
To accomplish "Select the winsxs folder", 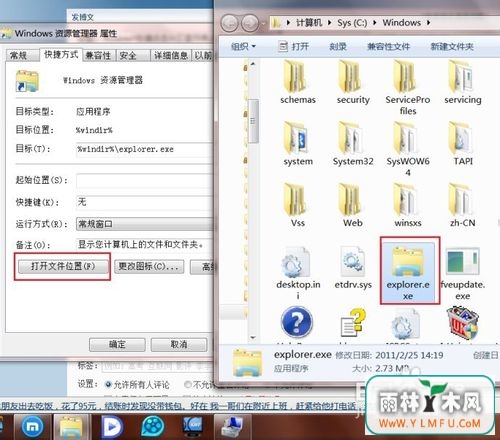I will click(x=408, y=205).
